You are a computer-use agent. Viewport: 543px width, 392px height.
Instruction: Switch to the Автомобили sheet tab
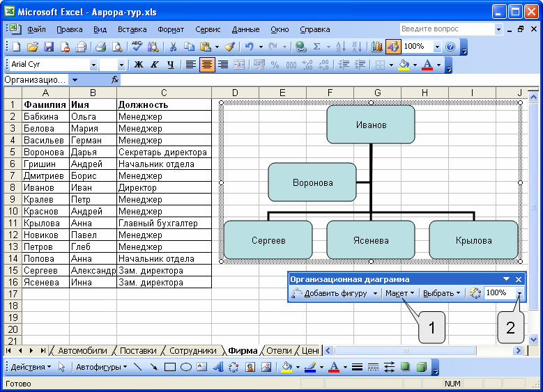click(82, 350)
